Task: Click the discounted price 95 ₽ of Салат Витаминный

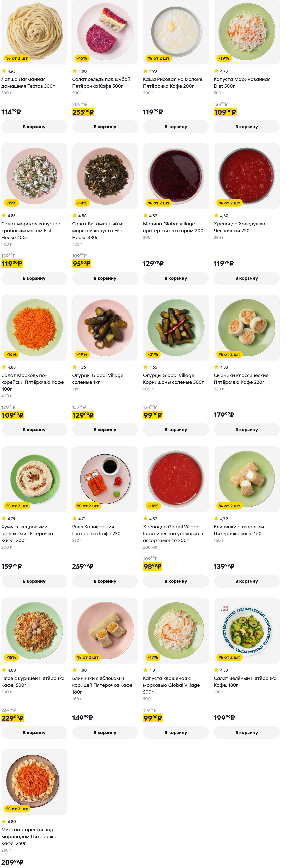Action: pyautogui.click(x=81, y=264)
